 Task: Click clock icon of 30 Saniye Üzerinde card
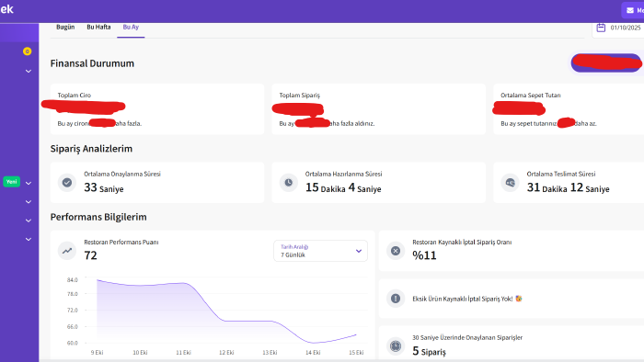396,346
